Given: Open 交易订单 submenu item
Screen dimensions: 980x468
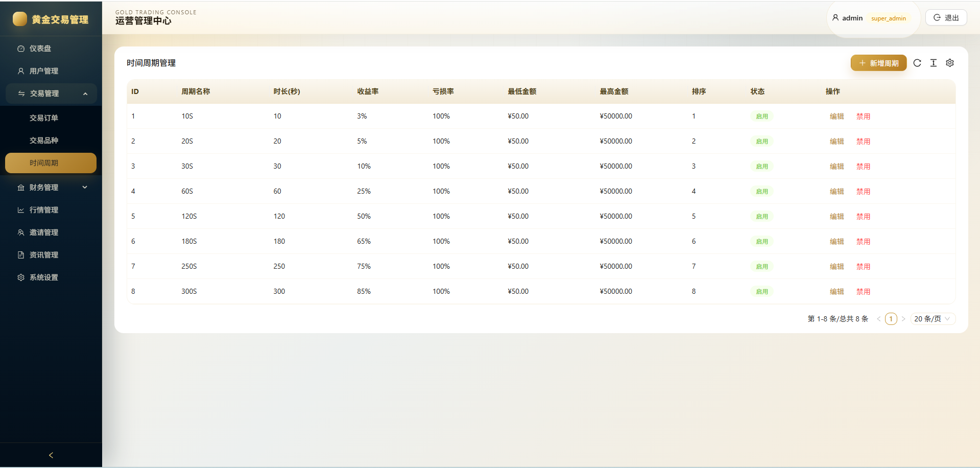Looking at the screenshot, I should tap(51, 118).
